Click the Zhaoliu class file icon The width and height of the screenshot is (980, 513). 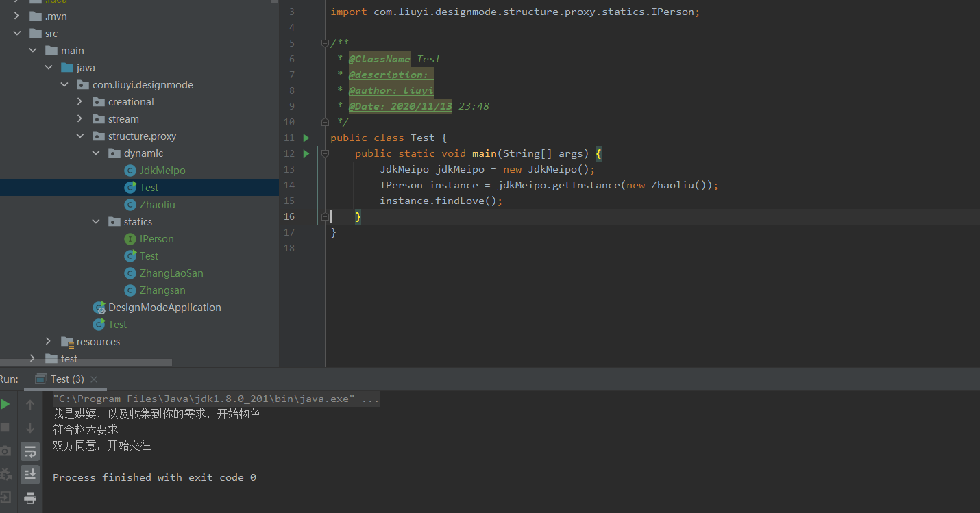(x=130, y=205)
